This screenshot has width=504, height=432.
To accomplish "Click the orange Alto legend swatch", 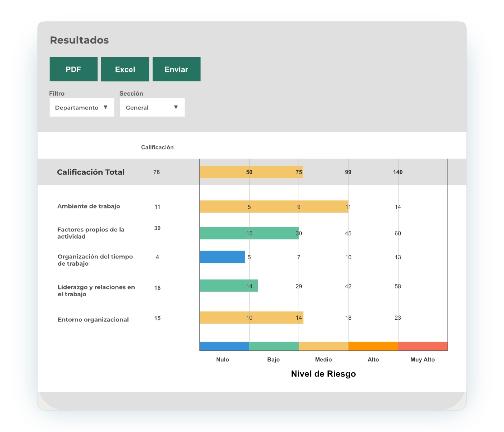I will pyautogui.click(x=373, y=346).
